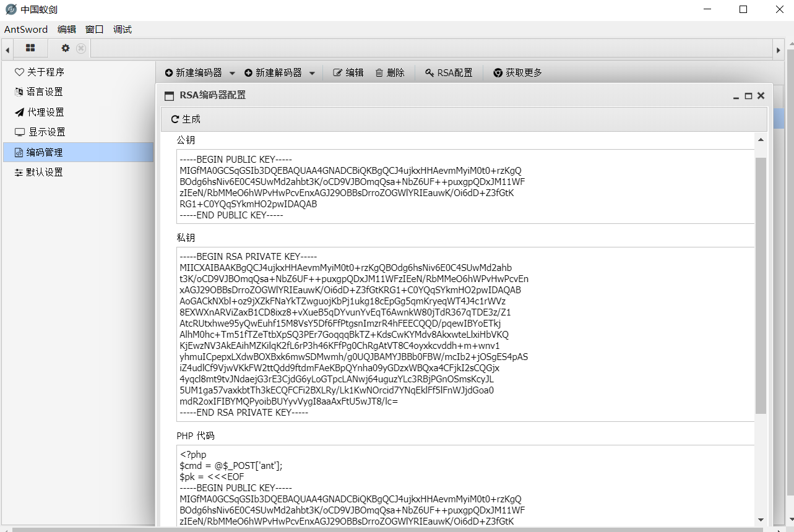Click the PHP 代码 label

click(x=196, y=435)
